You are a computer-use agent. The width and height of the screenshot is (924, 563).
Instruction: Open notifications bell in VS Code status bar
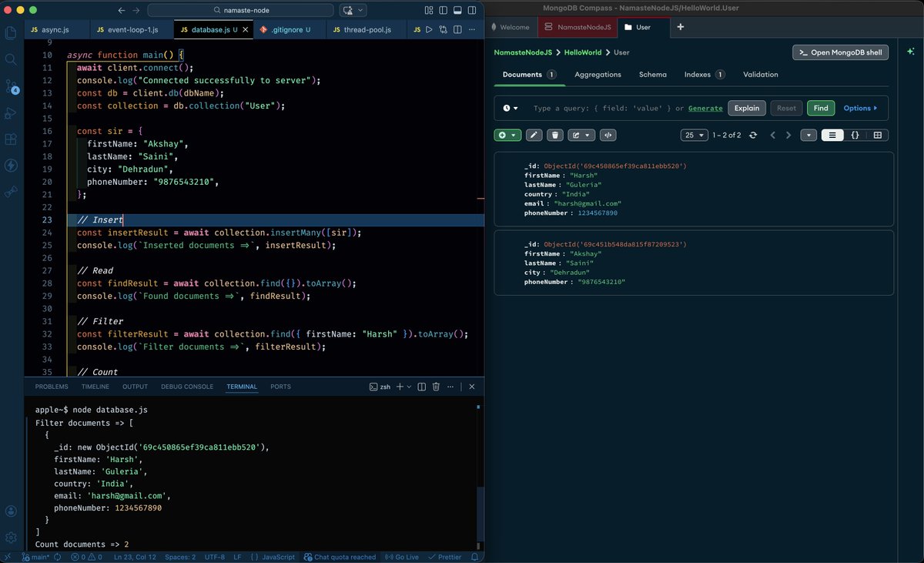coord(475,557)
